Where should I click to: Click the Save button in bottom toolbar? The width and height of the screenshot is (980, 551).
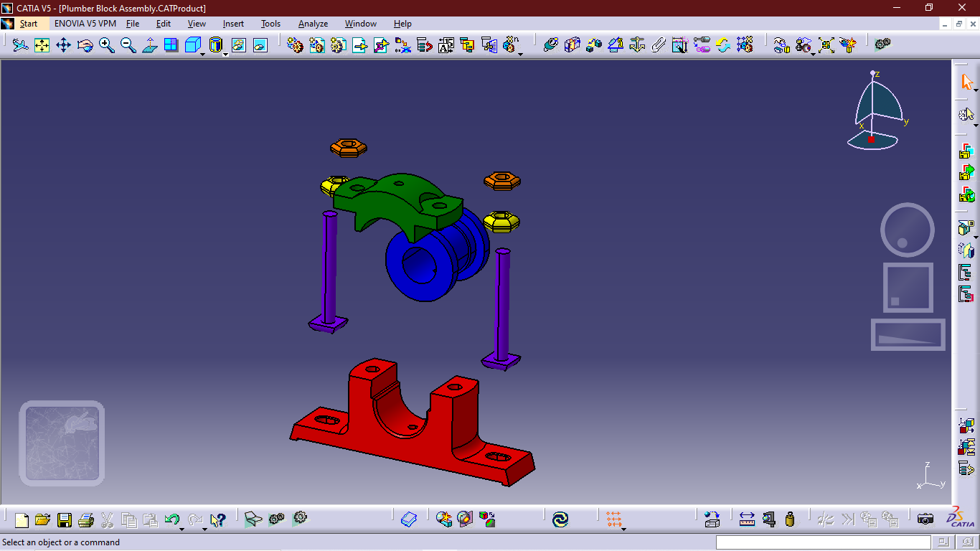(65, 519)
